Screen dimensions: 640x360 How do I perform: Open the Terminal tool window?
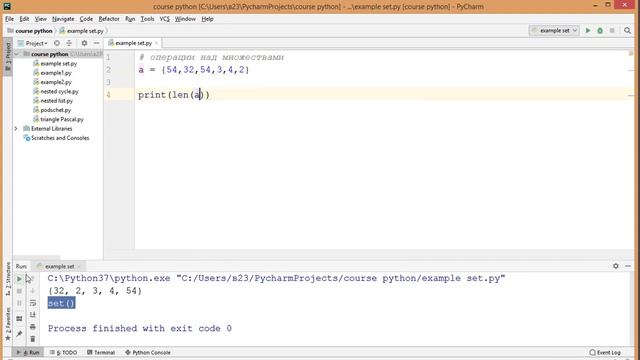tap(101, 352)
